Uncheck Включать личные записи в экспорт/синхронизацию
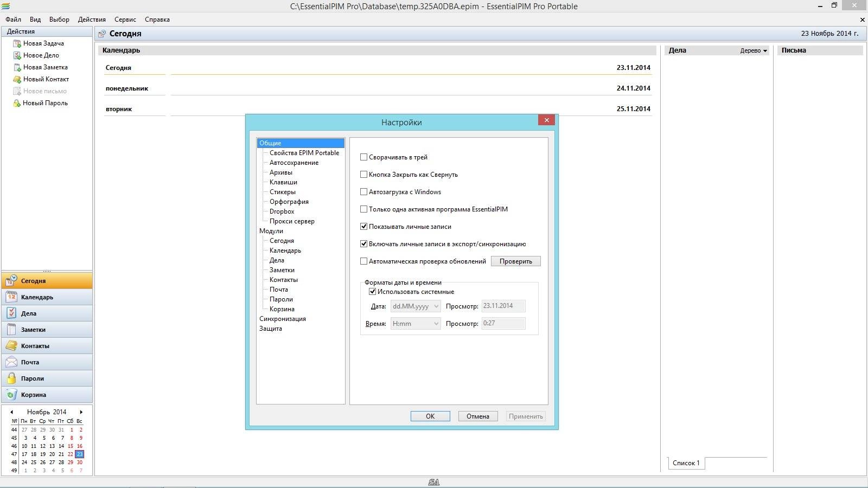The height and width of the screenshot is (488, 868). 364,244
